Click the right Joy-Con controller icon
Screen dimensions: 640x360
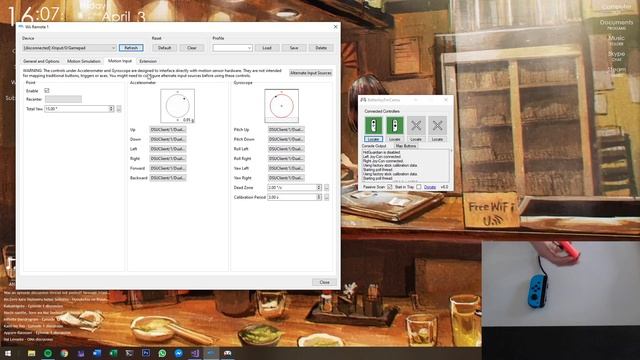(395, 125)
